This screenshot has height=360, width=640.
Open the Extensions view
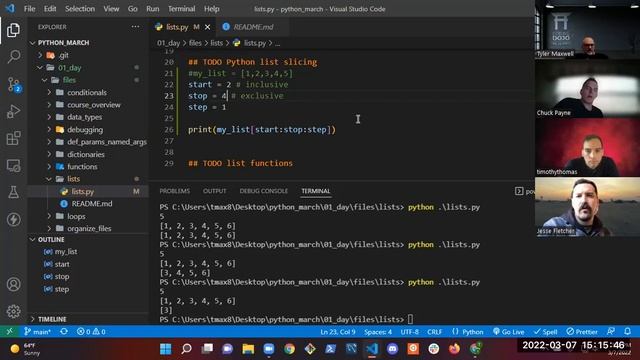pos(13,138)
